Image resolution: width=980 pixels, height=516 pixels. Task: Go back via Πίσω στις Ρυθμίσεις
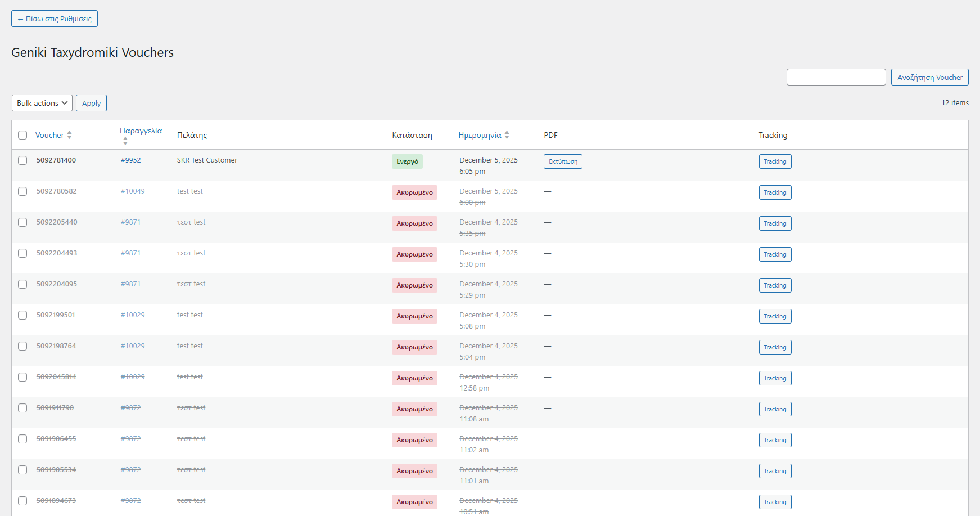(x=55, y=19)
